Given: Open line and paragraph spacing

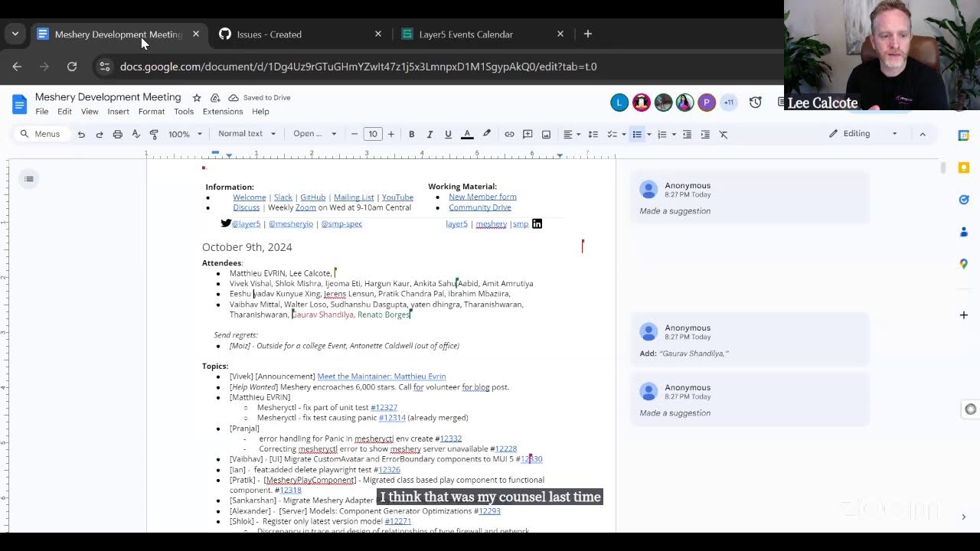Looking at the screenshot, I should [x=593, y=134].
